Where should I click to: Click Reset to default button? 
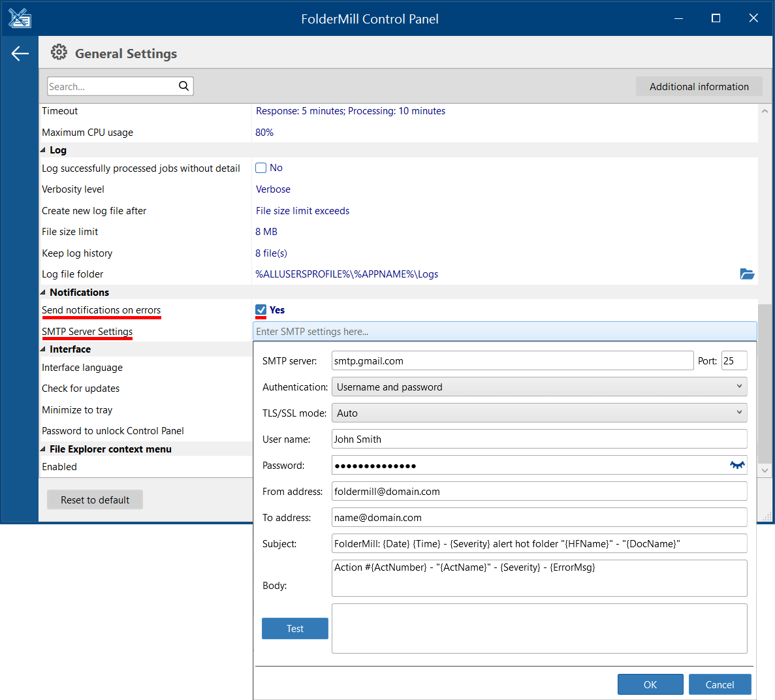(95, 500)
